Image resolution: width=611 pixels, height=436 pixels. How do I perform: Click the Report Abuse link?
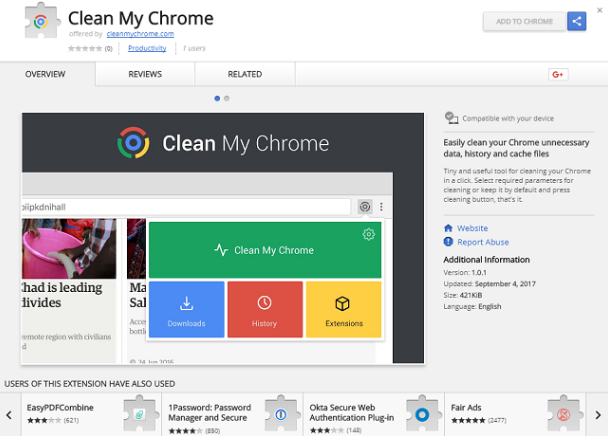[483, 242]
